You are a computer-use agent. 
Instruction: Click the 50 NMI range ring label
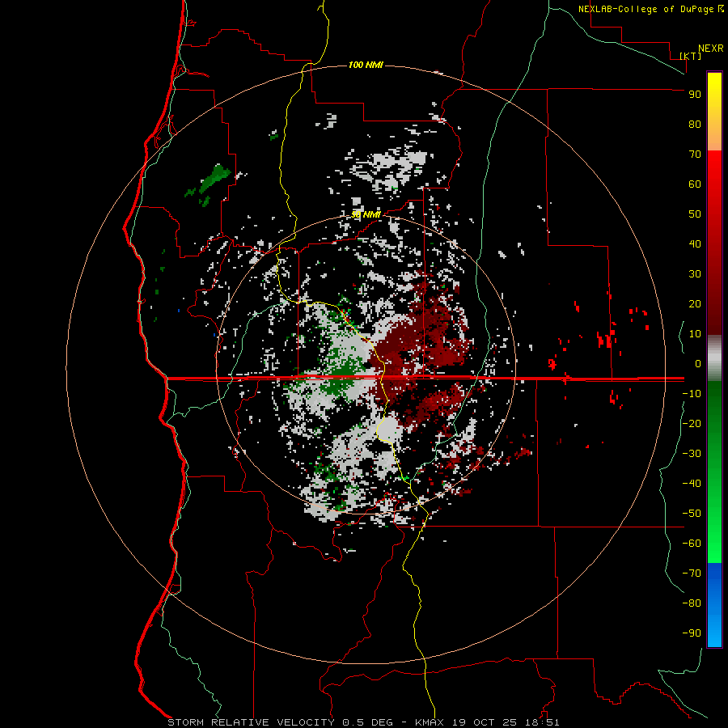tap(366, 214)
